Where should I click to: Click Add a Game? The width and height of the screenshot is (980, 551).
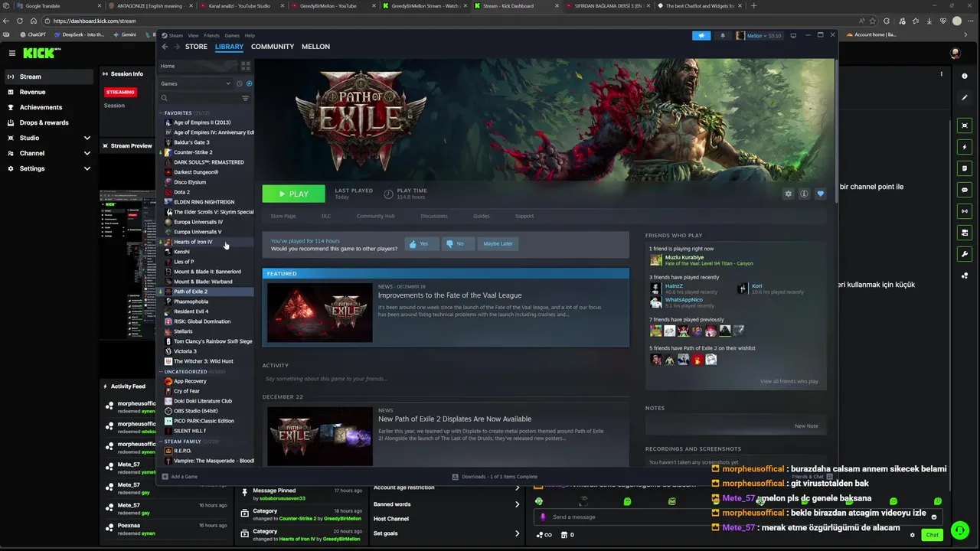click(180, 477)
